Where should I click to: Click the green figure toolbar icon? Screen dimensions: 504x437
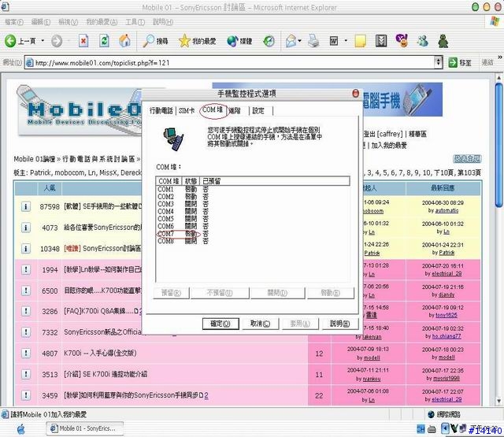pos(443,41)
